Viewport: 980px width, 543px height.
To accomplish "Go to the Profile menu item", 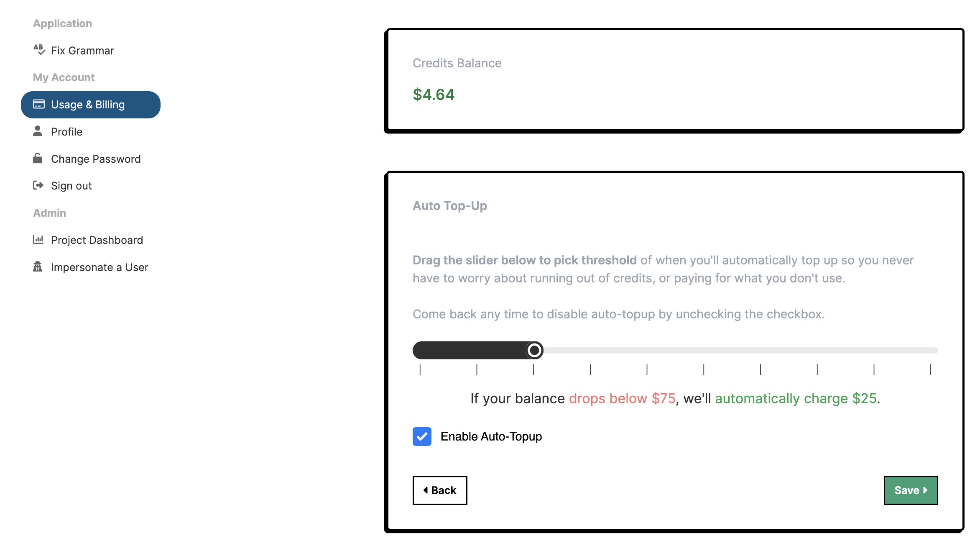I will (x=66, y=132).
